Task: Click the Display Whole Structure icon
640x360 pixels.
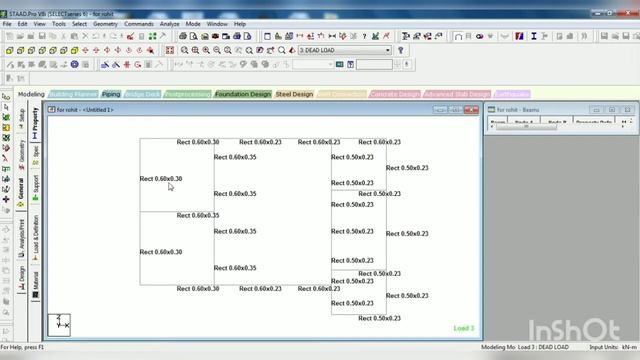Action: click(x=170, y=51)
